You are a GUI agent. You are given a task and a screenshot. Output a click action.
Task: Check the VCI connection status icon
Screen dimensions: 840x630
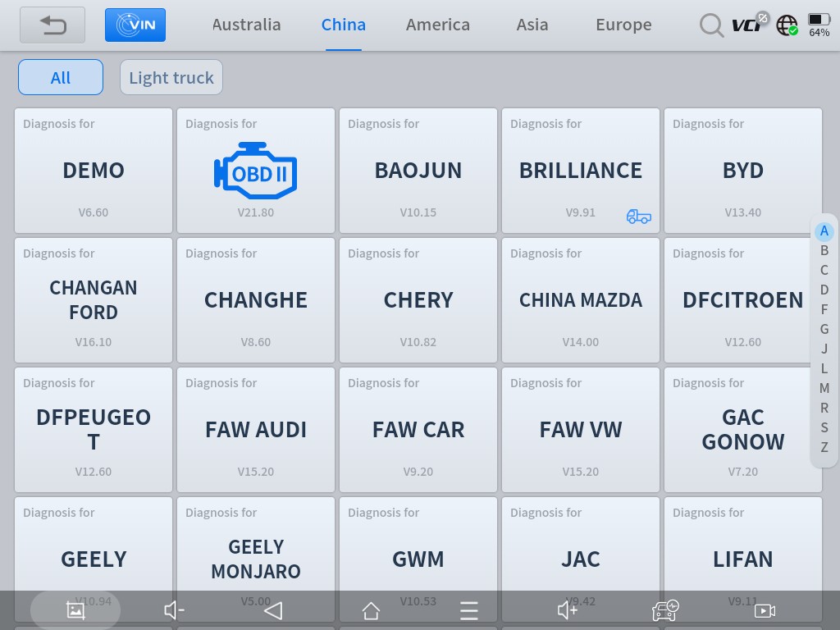pyautogui.click(x=750, y=25)
